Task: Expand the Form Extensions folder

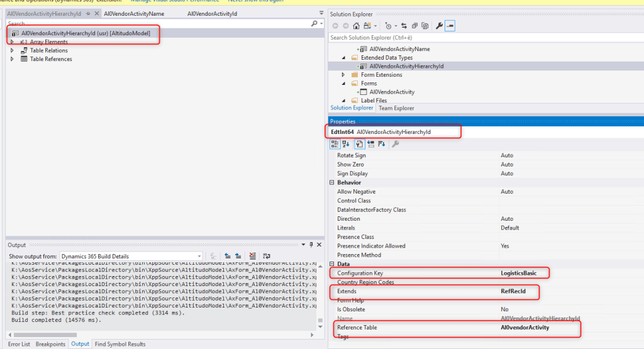Action: tap(343, 75)
